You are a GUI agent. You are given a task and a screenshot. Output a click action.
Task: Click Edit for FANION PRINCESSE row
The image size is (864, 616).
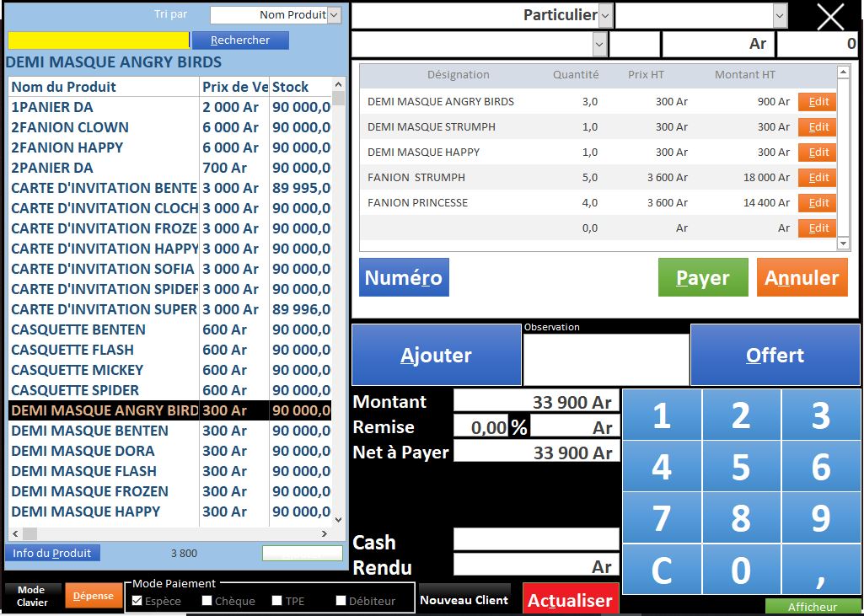pos(818,203)
